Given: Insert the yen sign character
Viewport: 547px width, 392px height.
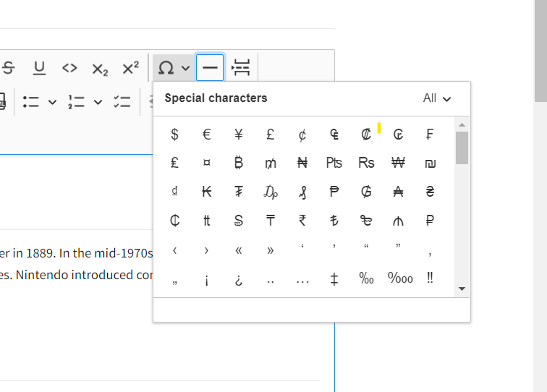Looking at the screenshot, I should 239,135.
